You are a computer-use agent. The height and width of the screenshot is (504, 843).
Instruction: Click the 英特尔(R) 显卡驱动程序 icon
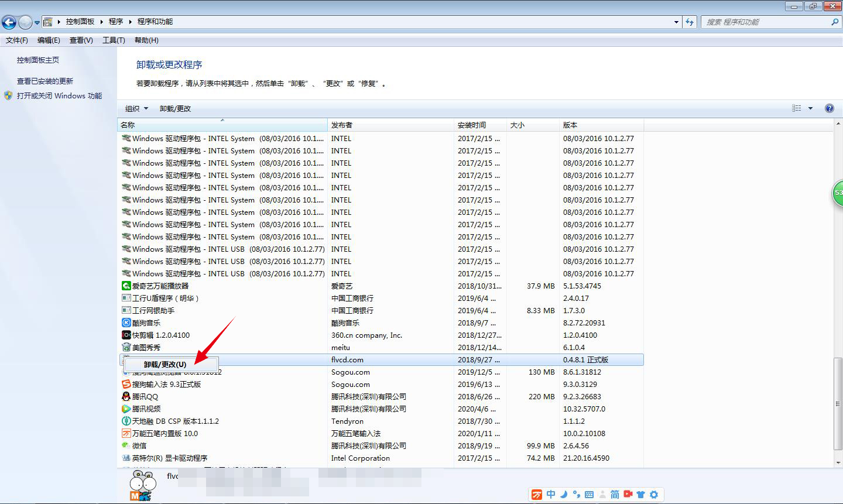(126, 458)
